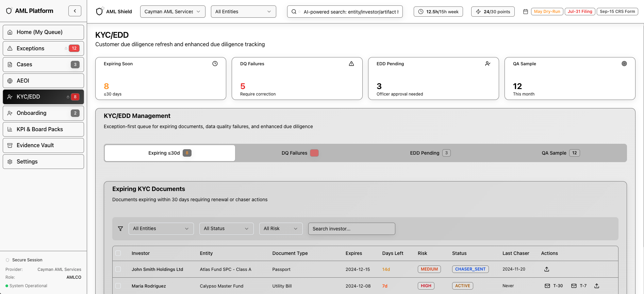Screen dimensions: 644x294
Task: Switch to the DQ Failures tab
Action: point(300,153)
